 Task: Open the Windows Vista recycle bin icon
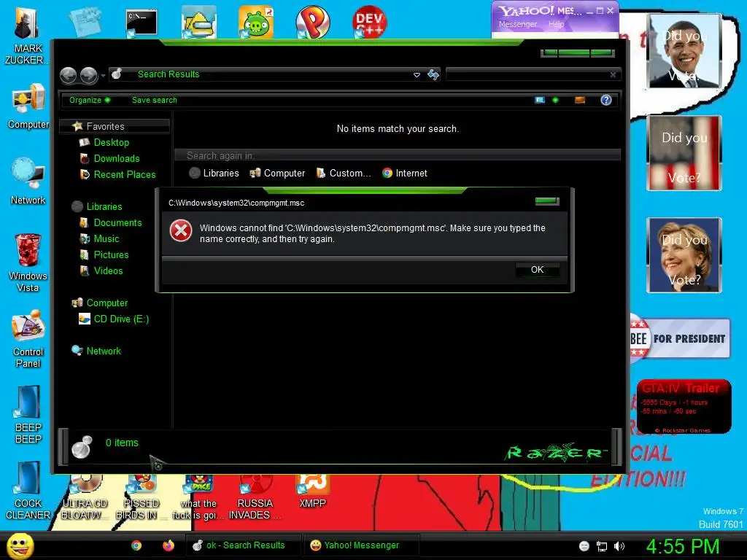coord(28,262)
